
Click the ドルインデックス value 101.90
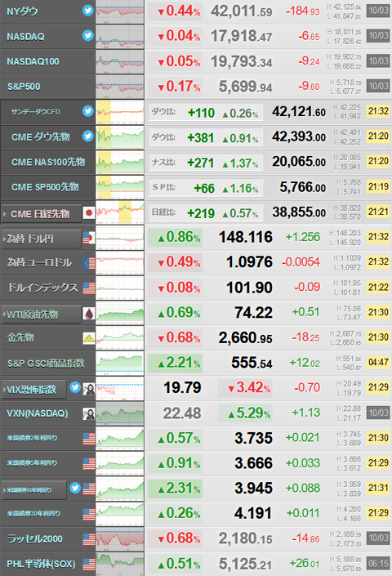click(249, 288)
